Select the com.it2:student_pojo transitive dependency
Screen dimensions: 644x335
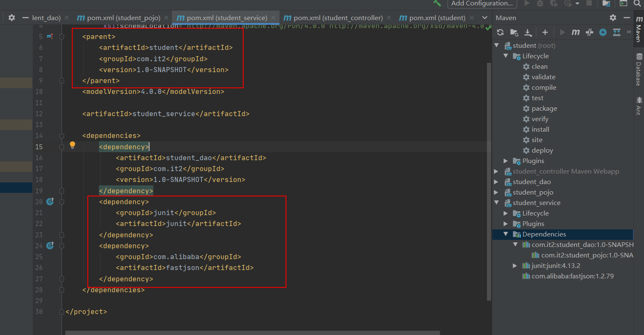(582, 255)
